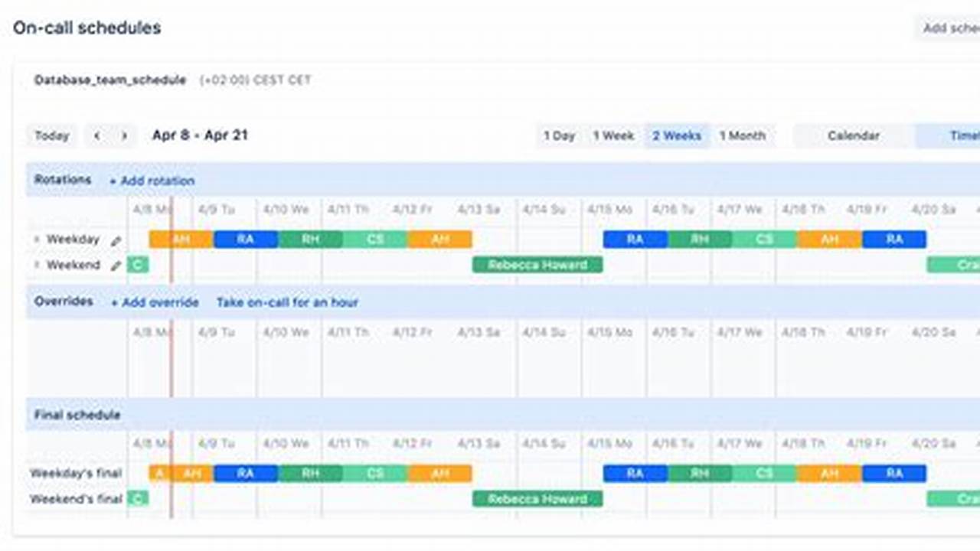Select the 1 Week view tab
The height and width of the screenshot is (551, 980).
coord(614,135)
